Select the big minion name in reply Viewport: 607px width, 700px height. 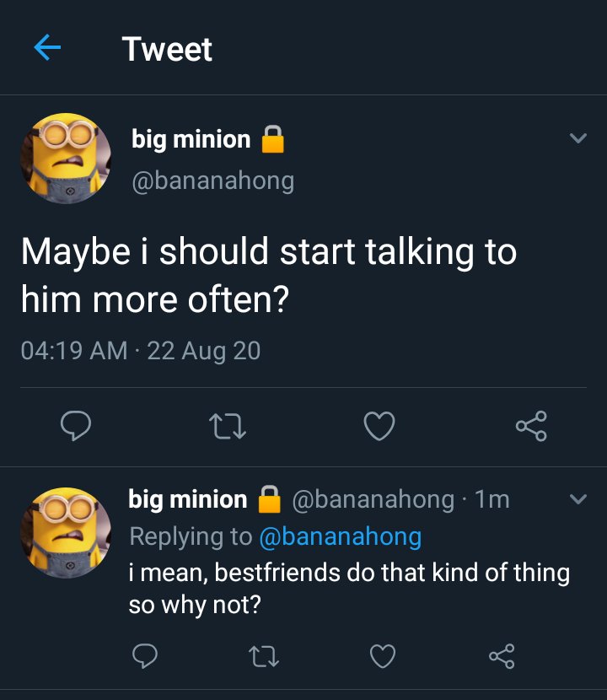coord(187,499)
